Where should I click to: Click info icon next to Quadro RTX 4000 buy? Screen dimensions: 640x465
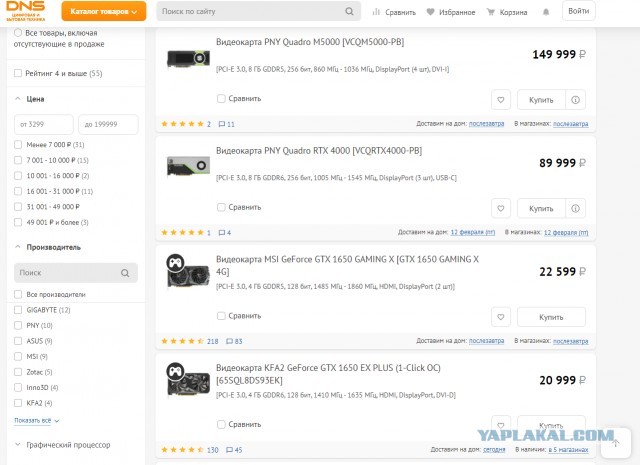(576, 208)
